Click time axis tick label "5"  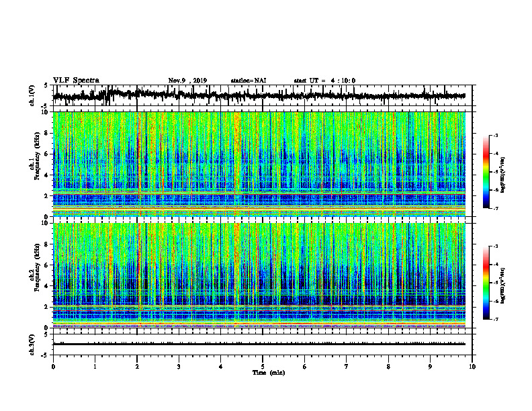[263, 367]
